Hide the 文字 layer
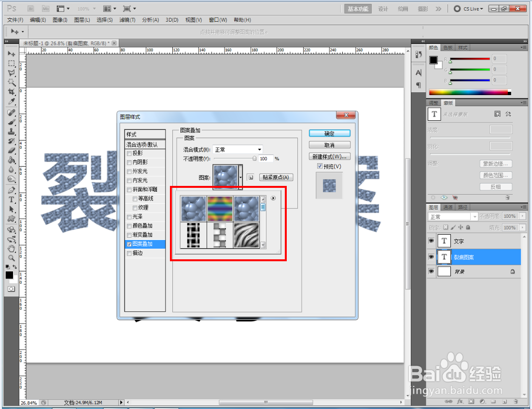532x409 pixels. click(x=431, y=241)
